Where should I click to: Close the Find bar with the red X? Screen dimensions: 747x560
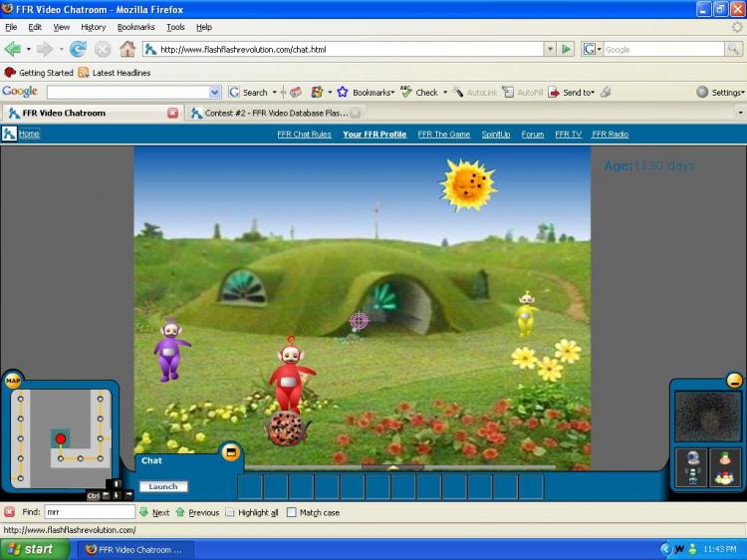coord(9,512)
